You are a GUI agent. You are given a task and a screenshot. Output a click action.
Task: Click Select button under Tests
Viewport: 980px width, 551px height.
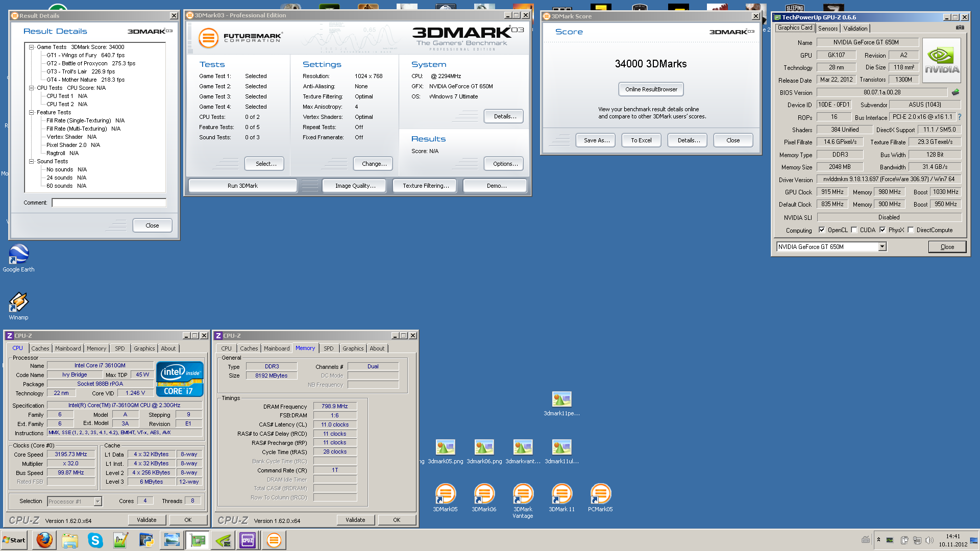pos(265,164)
